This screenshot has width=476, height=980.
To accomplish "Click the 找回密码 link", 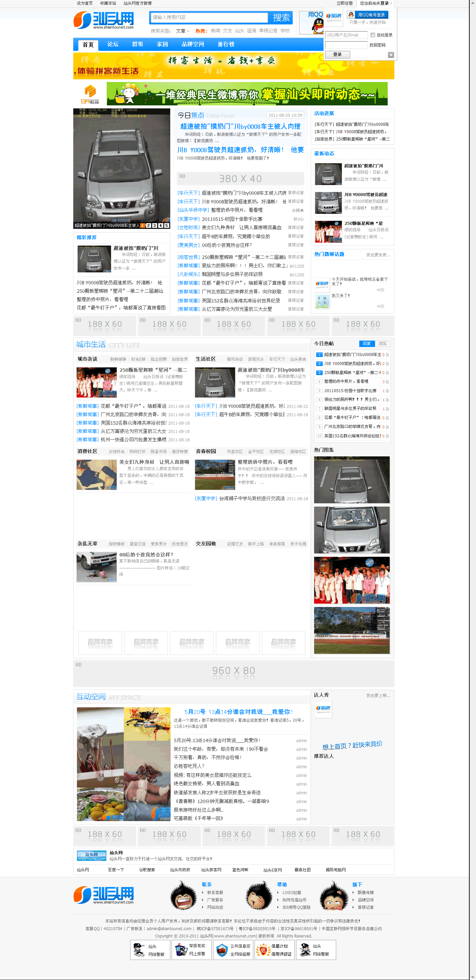I will pos(377,45).
